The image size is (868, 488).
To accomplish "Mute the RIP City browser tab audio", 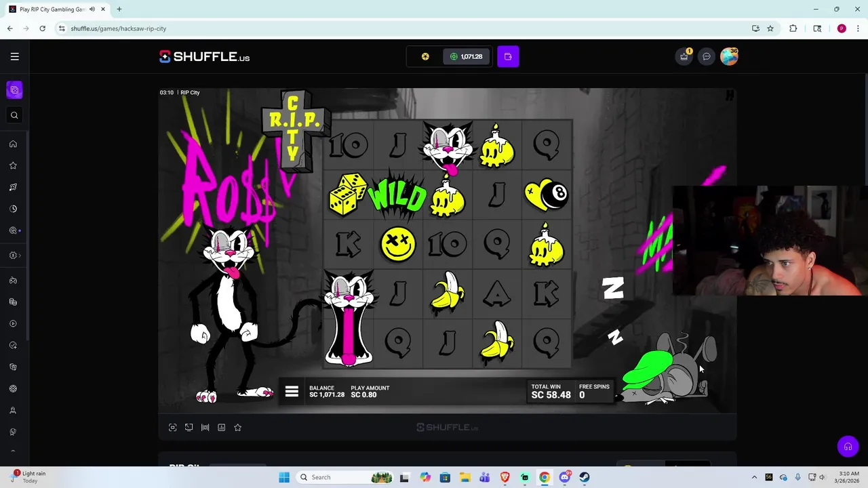I will click(92, 9).
